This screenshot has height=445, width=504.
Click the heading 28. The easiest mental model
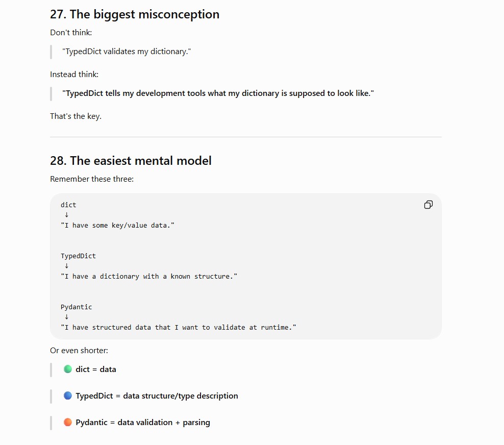pyautogui.click(x=131, y=161)
